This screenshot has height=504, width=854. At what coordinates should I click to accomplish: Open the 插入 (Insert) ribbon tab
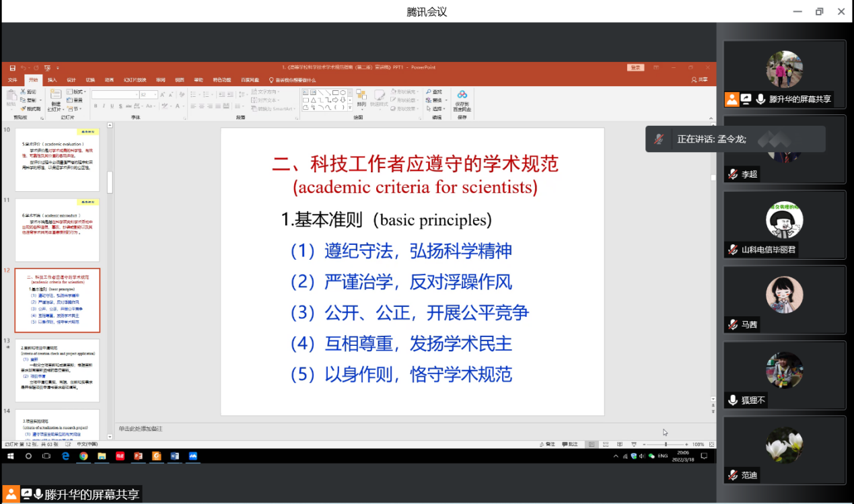52,79
